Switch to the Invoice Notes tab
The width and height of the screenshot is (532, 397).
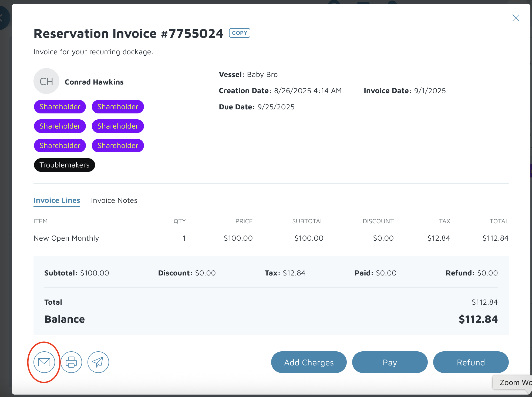pos(114,200)
